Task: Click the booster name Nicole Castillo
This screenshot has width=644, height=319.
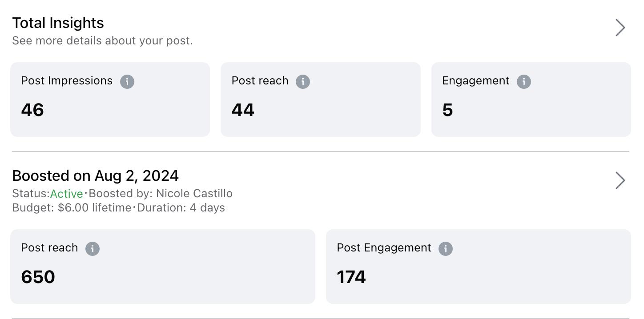Action: tap(194, 194)
